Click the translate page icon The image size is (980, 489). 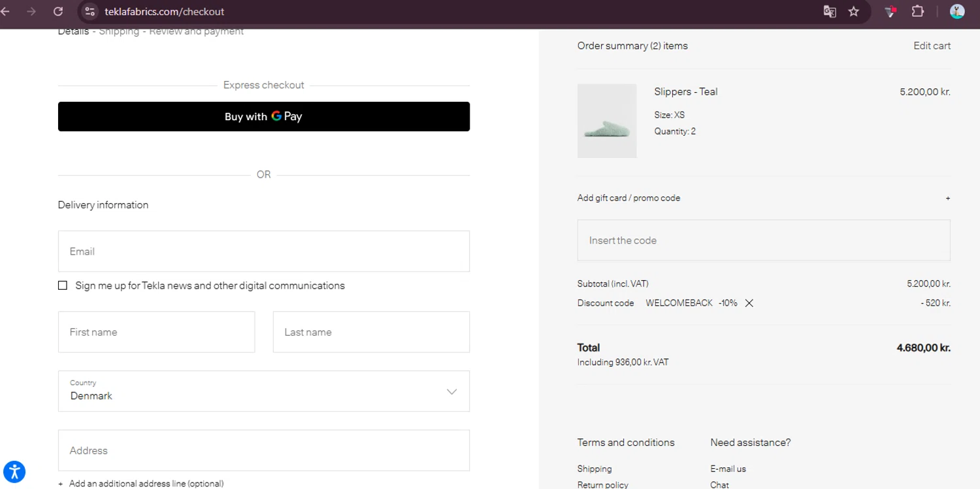[830, 11]
